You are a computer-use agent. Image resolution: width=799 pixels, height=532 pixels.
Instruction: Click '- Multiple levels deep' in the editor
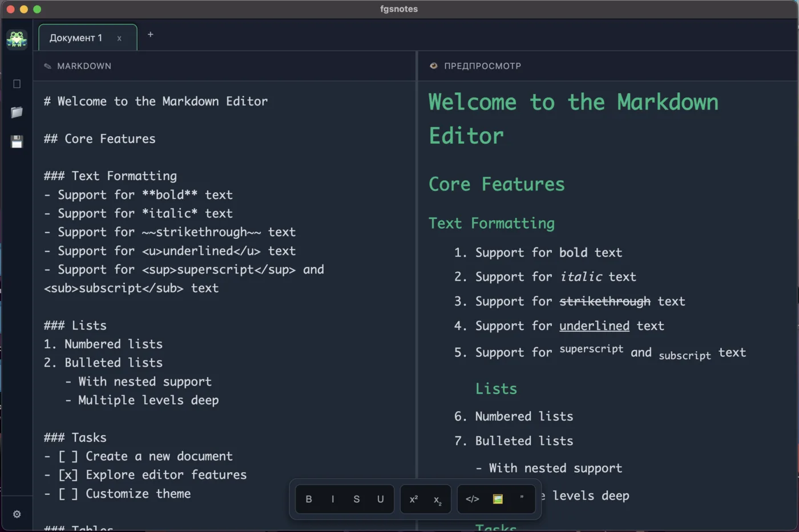[142, 400]
